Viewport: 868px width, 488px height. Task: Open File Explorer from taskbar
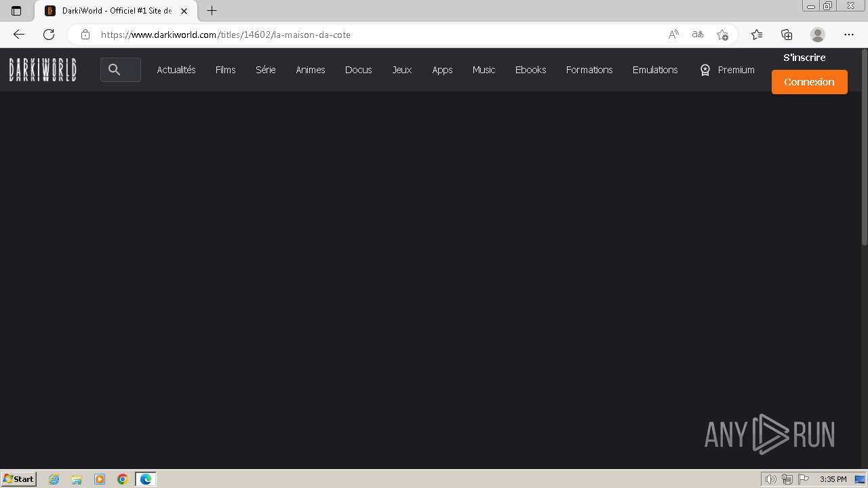(x=77, y=479)
